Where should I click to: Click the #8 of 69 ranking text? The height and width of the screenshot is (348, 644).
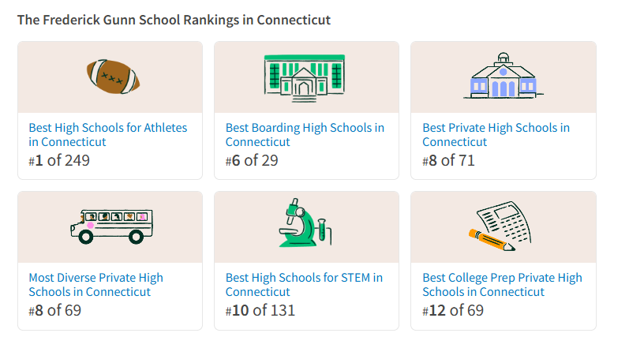point(54,311)
